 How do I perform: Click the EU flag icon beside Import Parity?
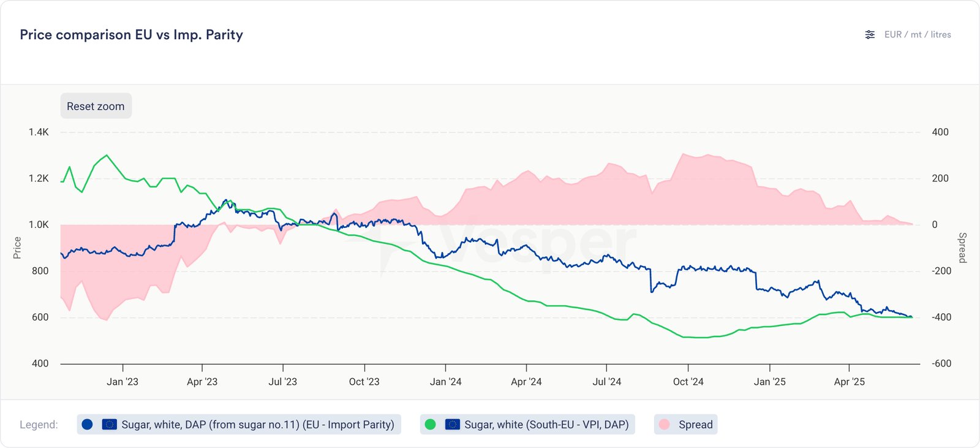pyautogui.click(x=110, y=425)
